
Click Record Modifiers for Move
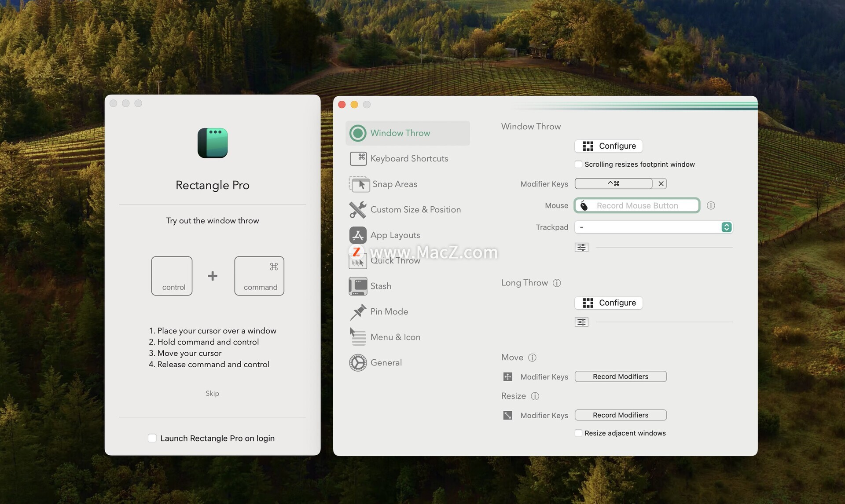(x=621, y=376)
